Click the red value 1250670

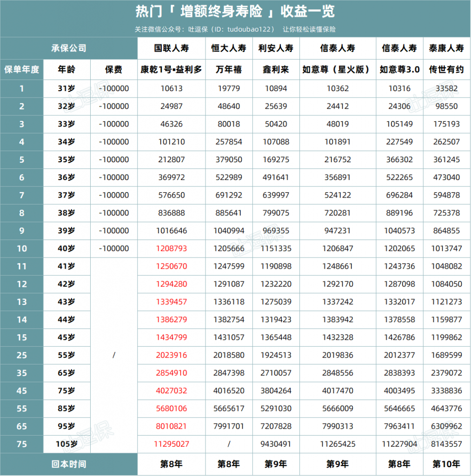pos(171,266)
